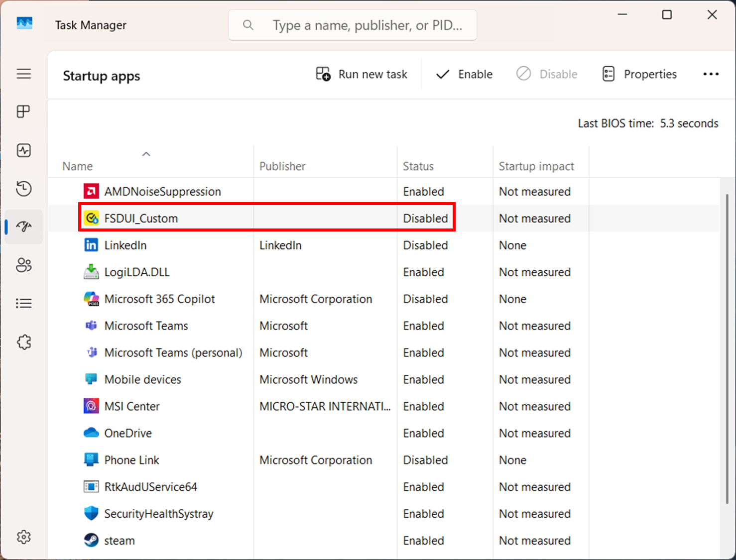Go to App history in sidebar
This screenshot has height=560, width=736.
tap(23, 189)
